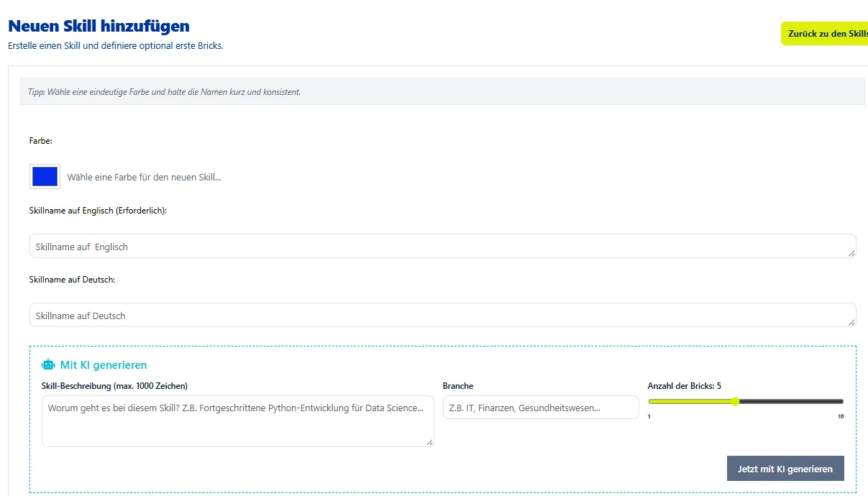Click the subtitle "Erstelle einen Skill und definiere optional erste Bricks."
Screen dimensions: 868x496
click(116, 46)
